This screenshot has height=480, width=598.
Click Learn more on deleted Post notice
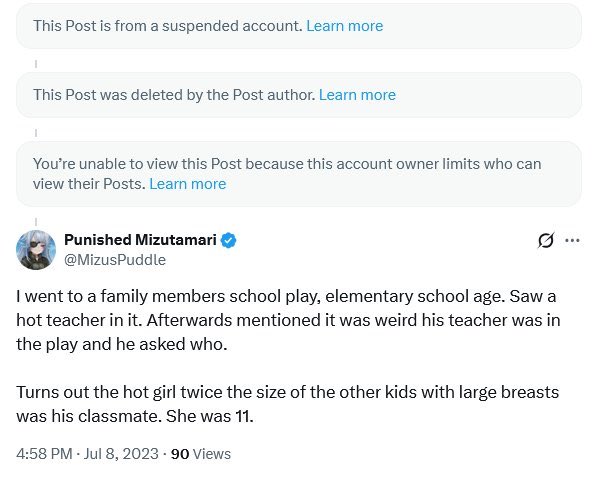(x=357, y=95)
